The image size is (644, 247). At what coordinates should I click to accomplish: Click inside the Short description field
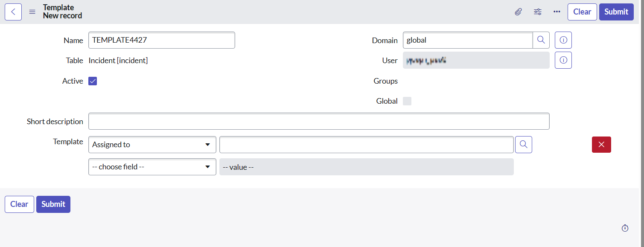(318, 121)
